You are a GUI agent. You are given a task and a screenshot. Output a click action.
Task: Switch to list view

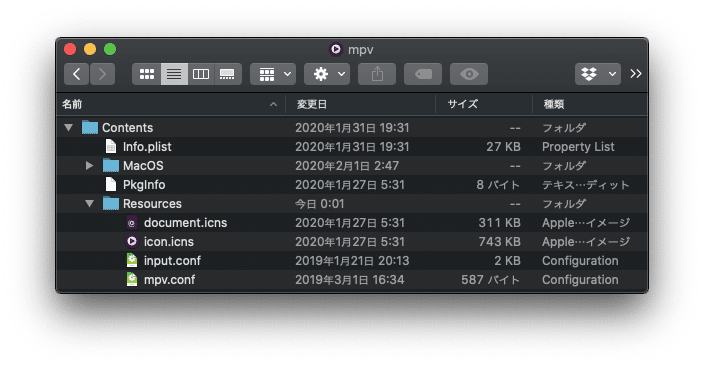174,74
